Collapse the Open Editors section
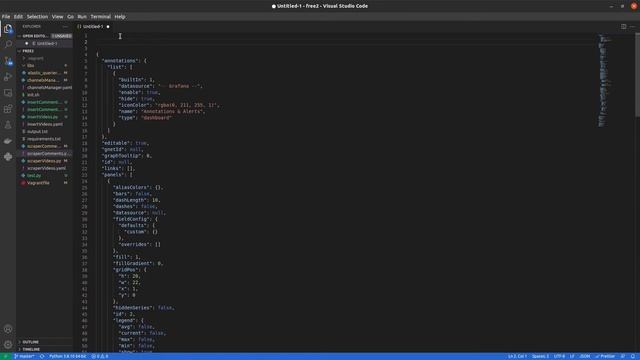Image resolution: width=640 pixels, height=360 pixels. pyautogui.click(x=34, y=36)
